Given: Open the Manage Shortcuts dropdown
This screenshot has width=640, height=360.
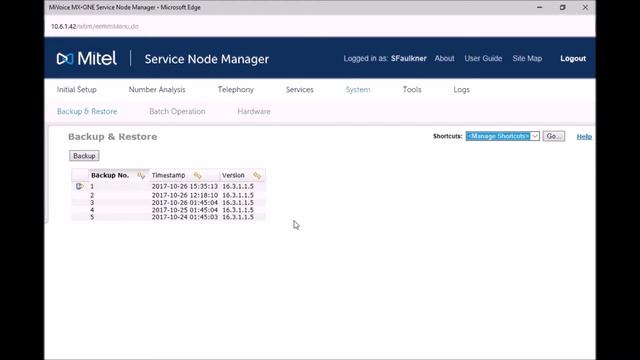Looking at the screenshot, I should (x=502, y=136).
